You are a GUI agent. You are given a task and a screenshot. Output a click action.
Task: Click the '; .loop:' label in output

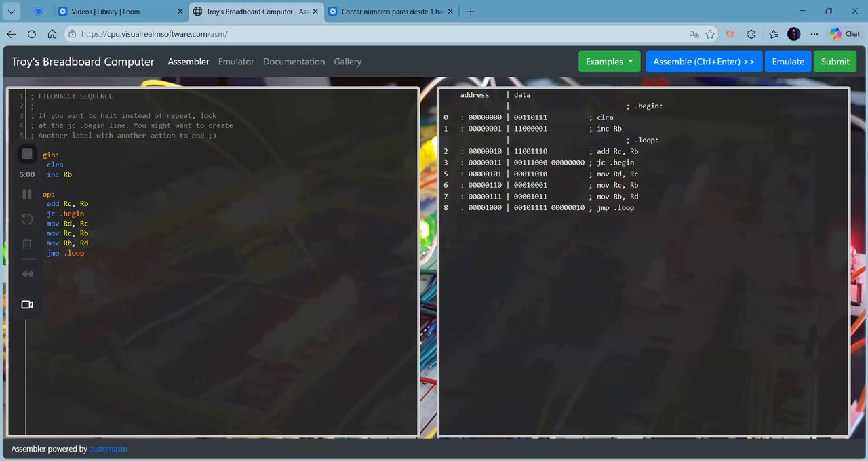click(x=643, y=140)
